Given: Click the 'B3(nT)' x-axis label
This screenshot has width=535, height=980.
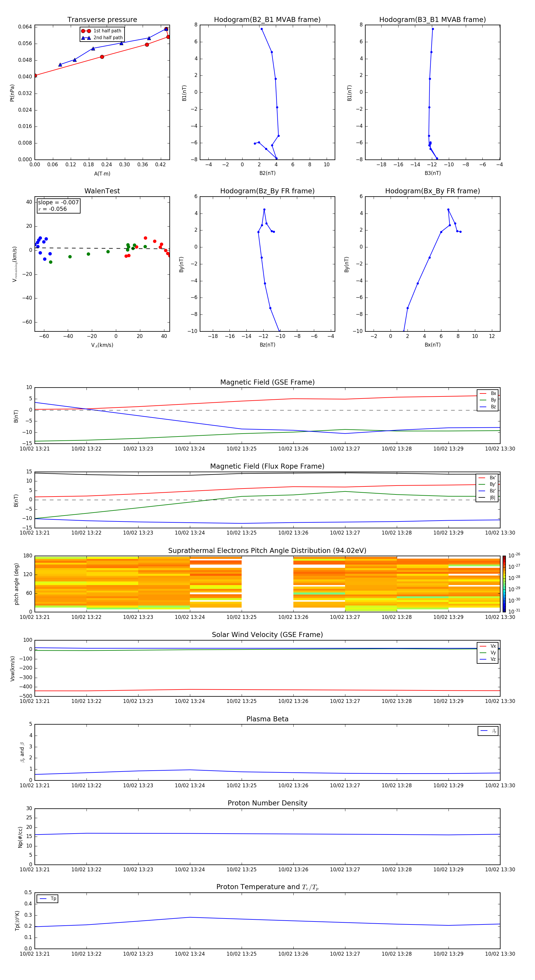Looking at the screenshot, I should tap(432, 173).
